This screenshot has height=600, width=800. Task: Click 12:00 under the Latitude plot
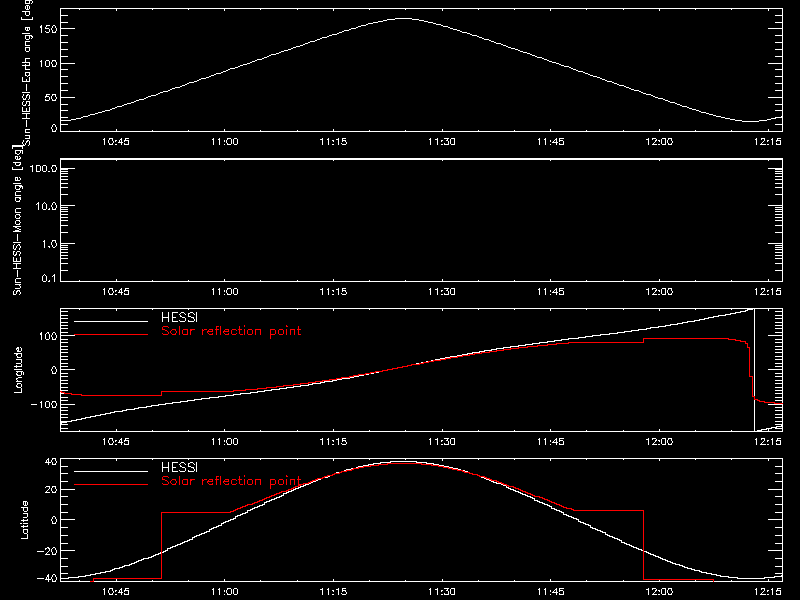pos(659,592)
